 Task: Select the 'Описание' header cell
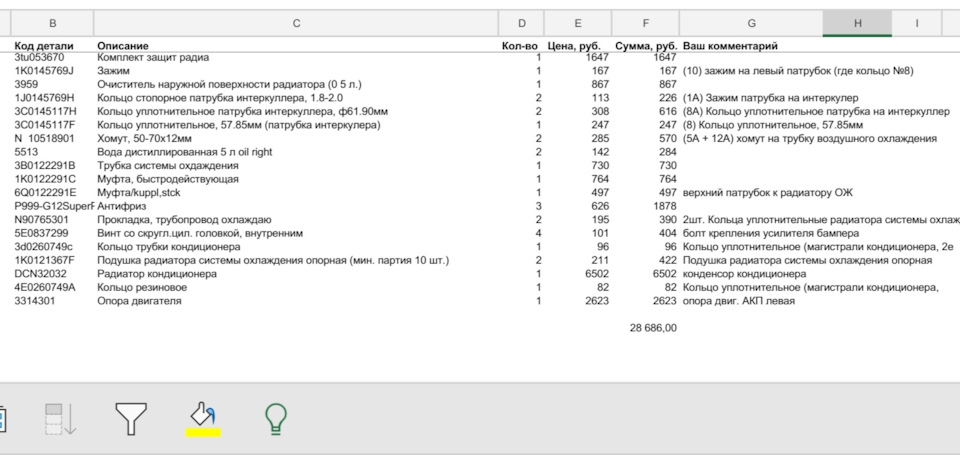(122, 46)
